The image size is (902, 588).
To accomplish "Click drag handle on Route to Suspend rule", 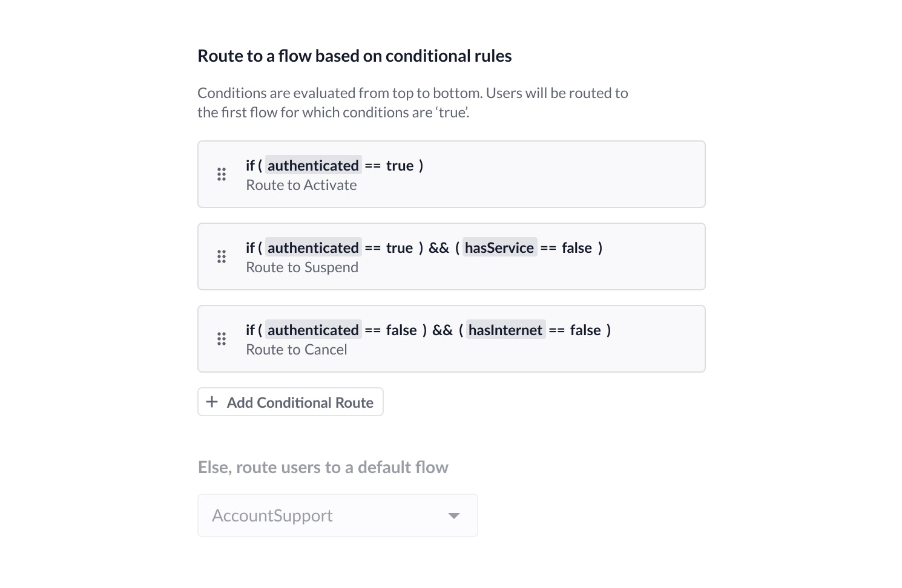I will pyautogui.click(x=222, y=256).
